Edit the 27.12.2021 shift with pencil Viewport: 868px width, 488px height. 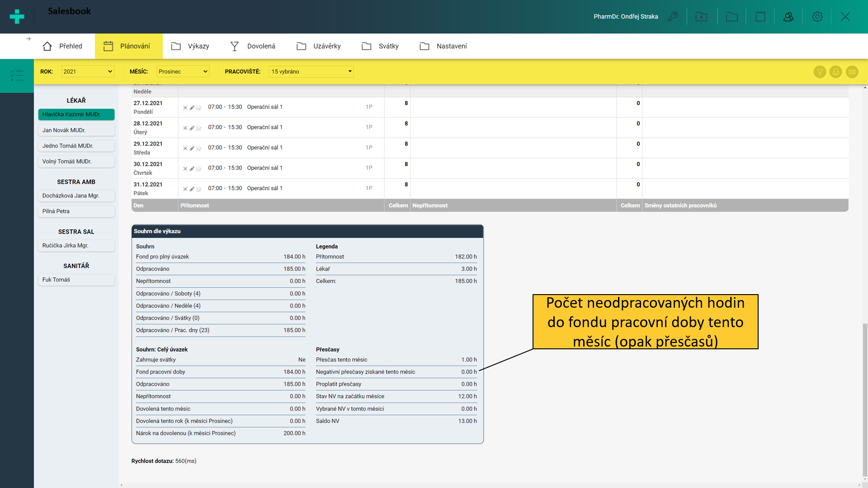pos(192,108)
